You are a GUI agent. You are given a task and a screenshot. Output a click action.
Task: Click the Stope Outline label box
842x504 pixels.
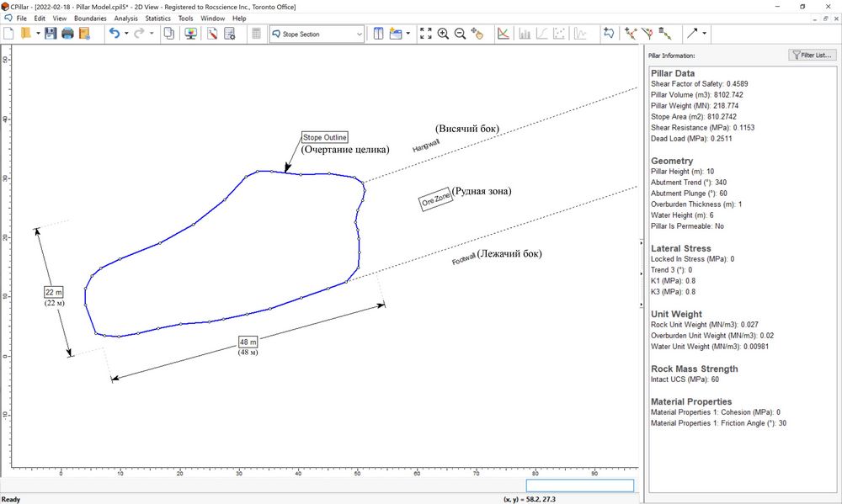(x=325, y=137)
